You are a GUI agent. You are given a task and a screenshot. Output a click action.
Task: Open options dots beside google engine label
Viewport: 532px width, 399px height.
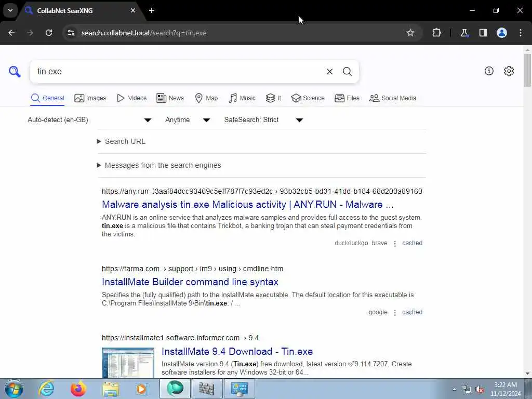[x=395, y=313]
